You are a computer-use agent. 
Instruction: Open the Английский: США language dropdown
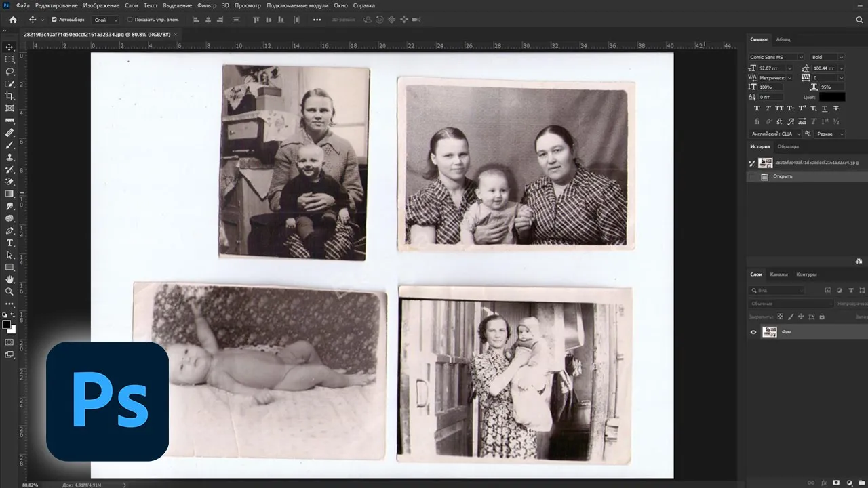coord(776,134)
